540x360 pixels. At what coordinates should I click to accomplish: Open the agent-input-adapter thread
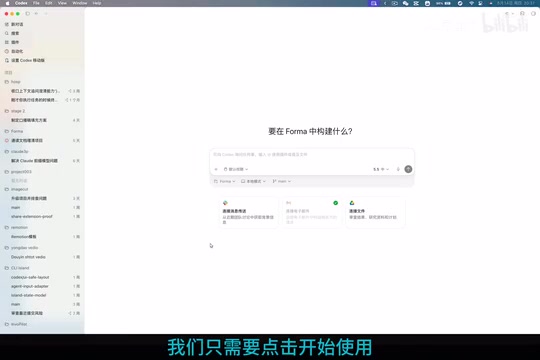point(43,286)
